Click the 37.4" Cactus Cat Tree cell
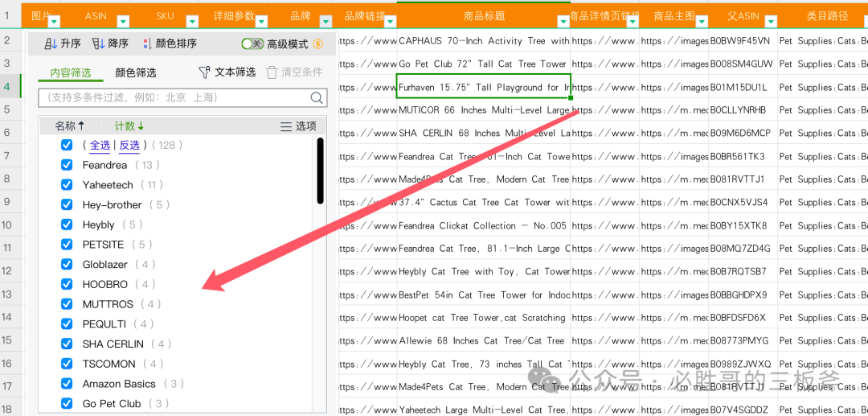The height and width of the screenshot is (416, 868). click(483, 202)
